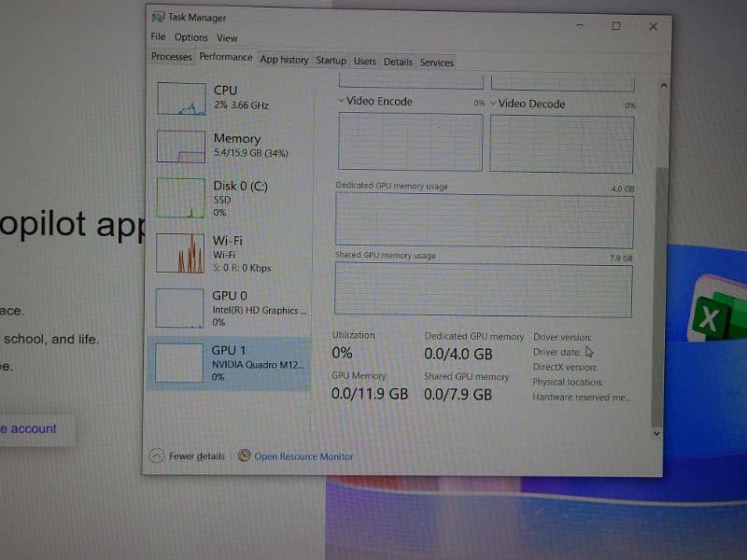Click the Shared GPU memory usage graph
This screenshot has width=747, height=560.
(x=484, y=290)
